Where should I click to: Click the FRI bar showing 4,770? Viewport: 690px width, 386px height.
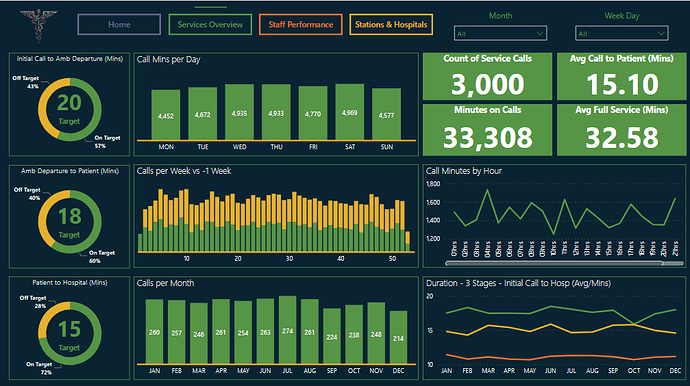(313, 113)
